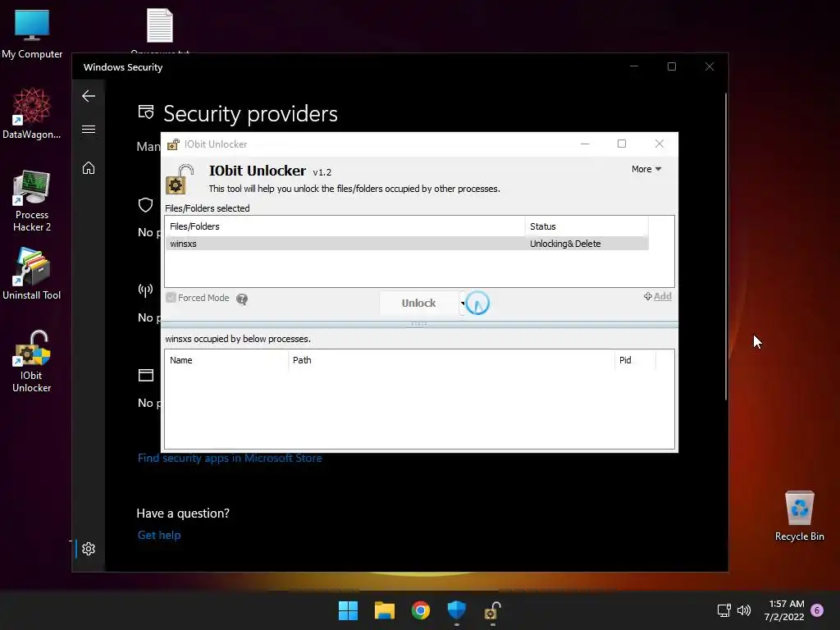Open the Uninstall Tool shortcut
Viewport: 840px width, 630px height.
coord(32,274)
